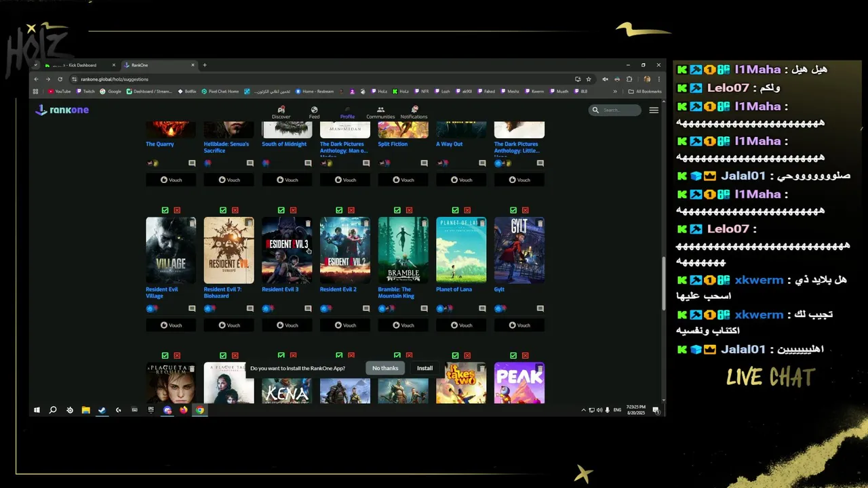Click trash icon on Resident Evil 2 cover
The image size is (868, 488).
coord(366,223)
